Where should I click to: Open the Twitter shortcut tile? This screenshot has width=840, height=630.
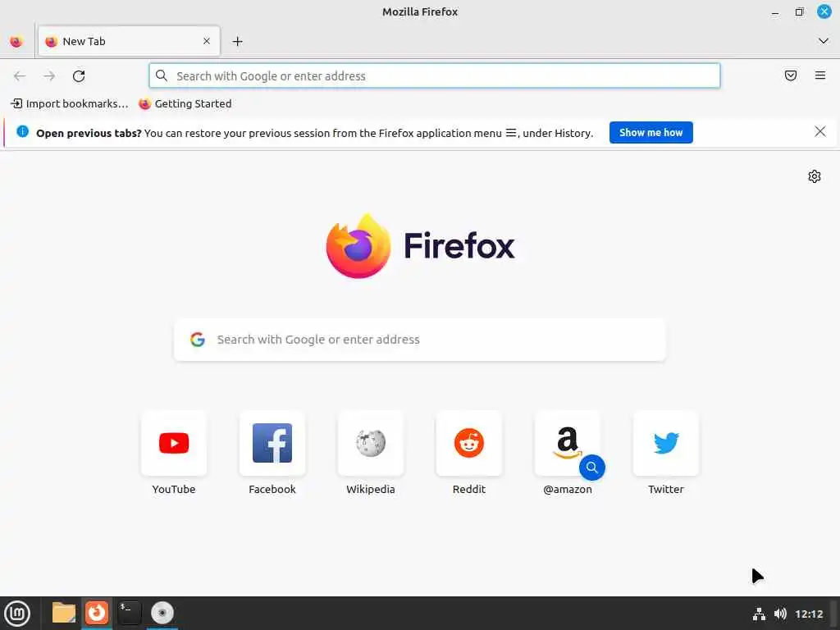click(x=666, y=443)
